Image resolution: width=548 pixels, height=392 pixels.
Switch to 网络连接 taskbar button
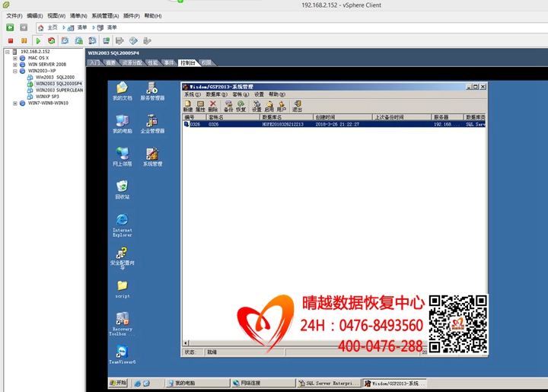(x=263, y=384)
